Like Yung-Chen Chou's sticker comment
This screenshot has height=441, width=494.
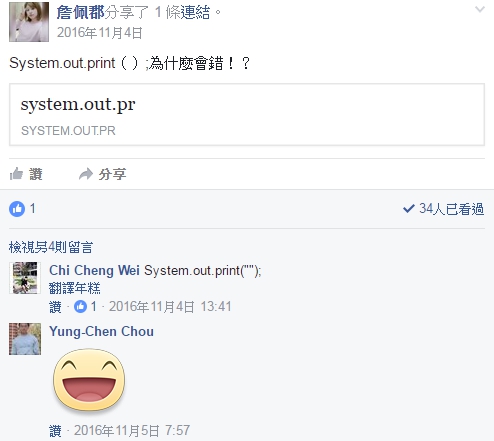[55, 431]
